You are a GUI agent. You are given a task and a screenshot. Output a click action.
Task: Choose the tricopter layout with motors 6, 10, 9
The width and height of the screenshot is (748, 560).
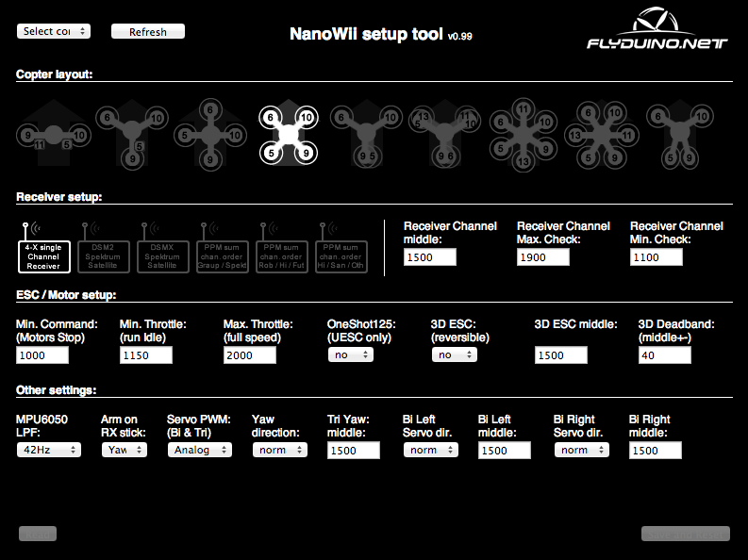pyautogui.click(x=132, y=134)
